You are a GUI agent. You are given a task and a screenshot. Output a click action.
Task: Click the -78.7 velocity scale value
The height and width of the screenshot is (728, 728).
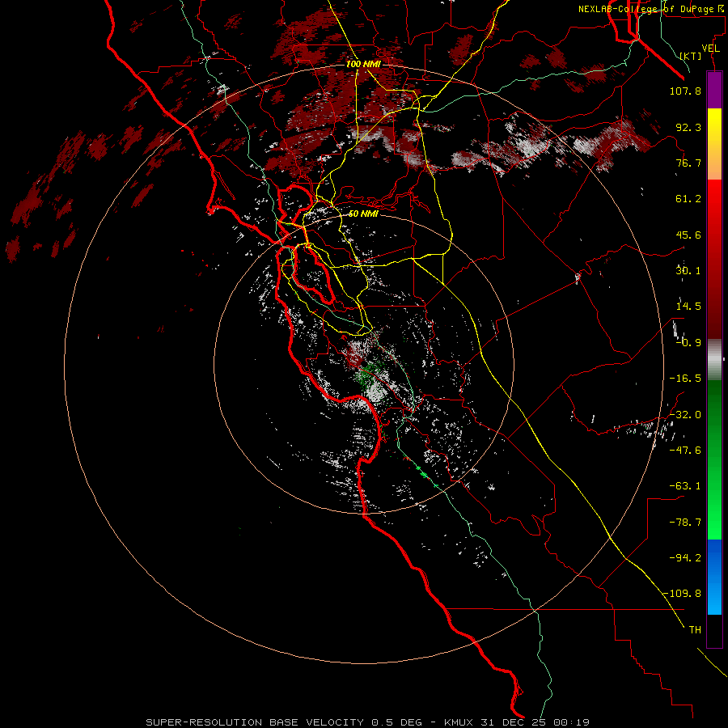[685, 523]
